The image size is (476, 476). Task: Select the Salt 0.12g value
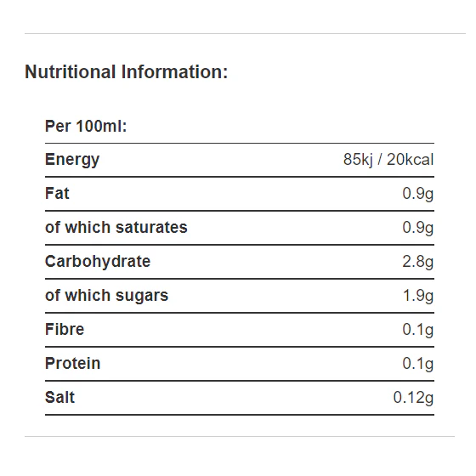point(413,398)
